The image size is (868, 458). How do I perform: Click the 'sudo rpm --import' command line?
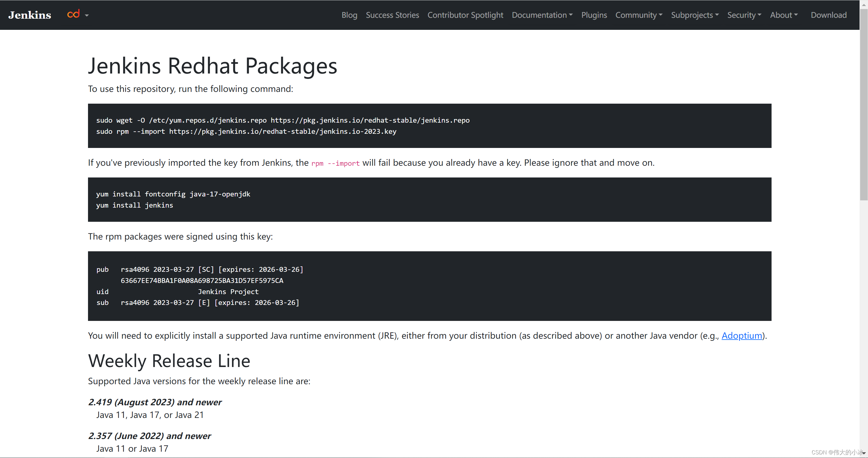[246, 131]
